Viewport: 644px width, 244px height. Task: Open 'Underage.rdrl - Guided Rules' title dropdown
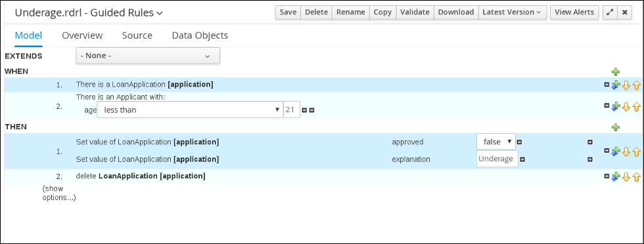point(89,12)
